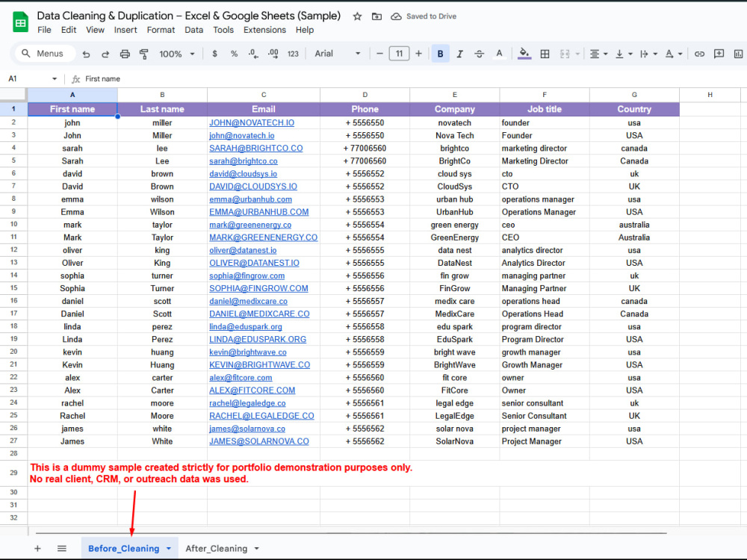Open the File menu
Image resolution: width=747 pixels, height=560 pixels.
pyautogui.click(x=44, y=30)
